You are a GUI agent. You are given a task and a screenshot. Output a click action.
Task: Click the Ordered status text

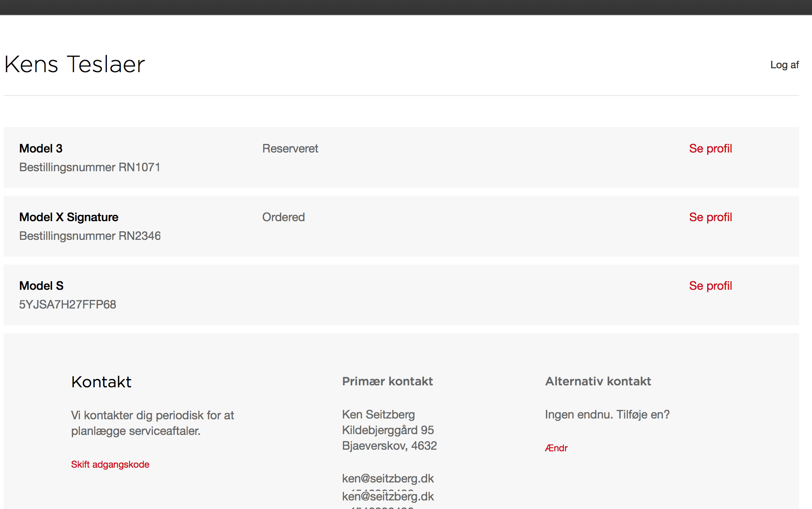click(x=284, y=217)
